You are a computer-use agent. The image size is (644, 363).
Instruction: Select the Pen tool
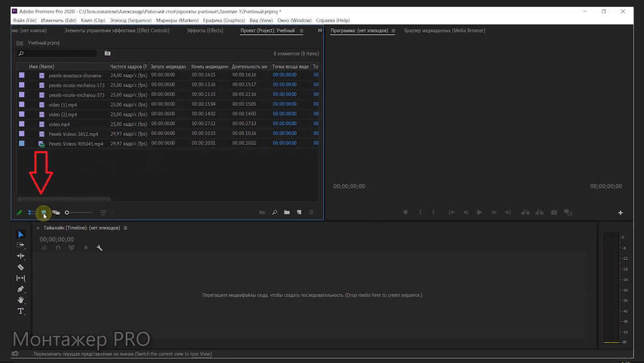coord(20,289)
